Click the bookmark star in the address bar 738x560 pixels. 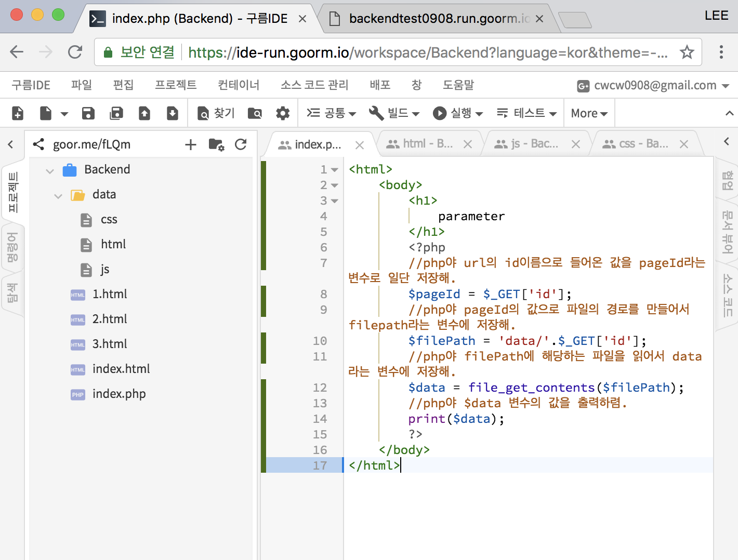click(687, 52)
